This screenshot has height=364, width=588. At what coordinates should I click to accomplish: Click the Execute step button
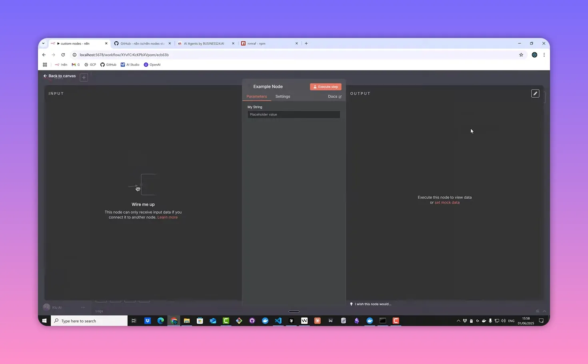(326, 87)
